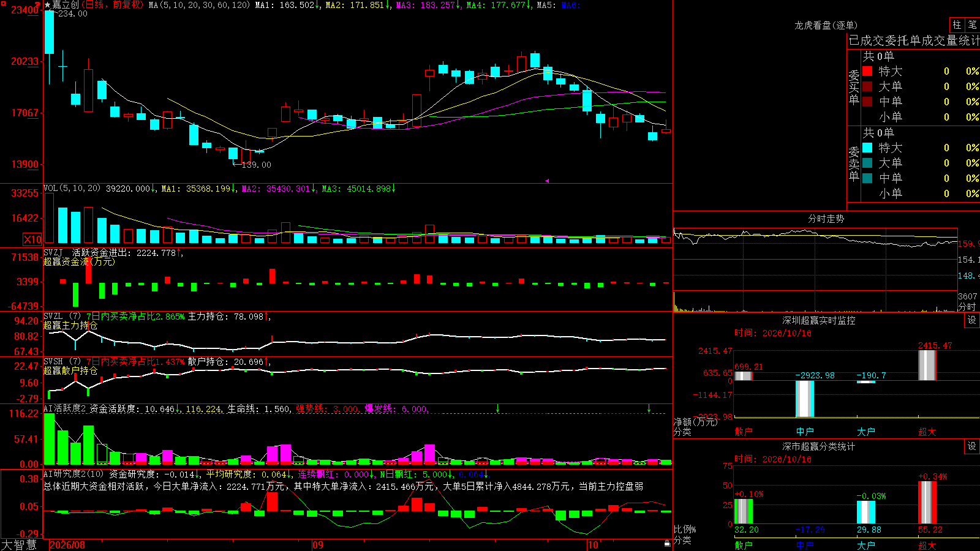The width and height of the screenshot is (980, 551).
Task: Click the 超大 bar valued 55.22 in 深市超赢分类统计
Action: pos(927,503)
